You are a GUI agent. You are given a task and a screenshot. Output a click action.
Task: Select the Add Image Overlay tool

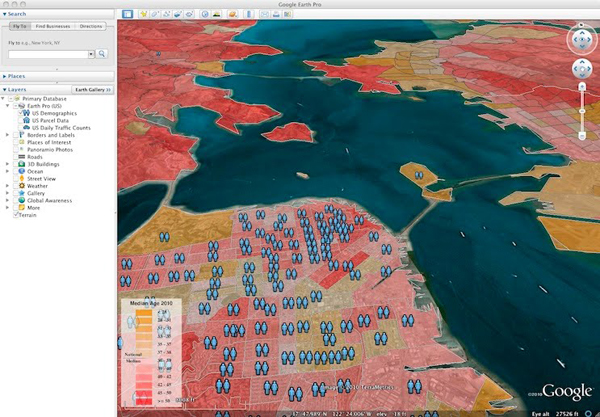pyautogui.click(x=178, y=14)
